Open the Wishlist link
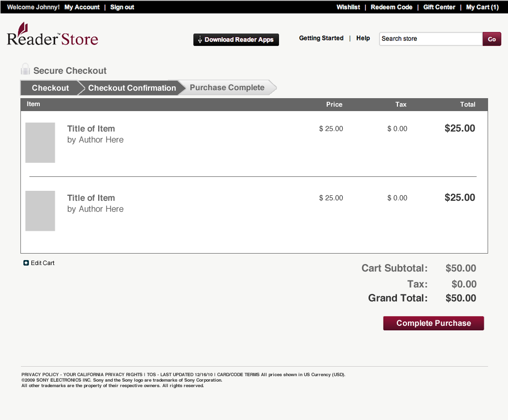 (348, 7)
